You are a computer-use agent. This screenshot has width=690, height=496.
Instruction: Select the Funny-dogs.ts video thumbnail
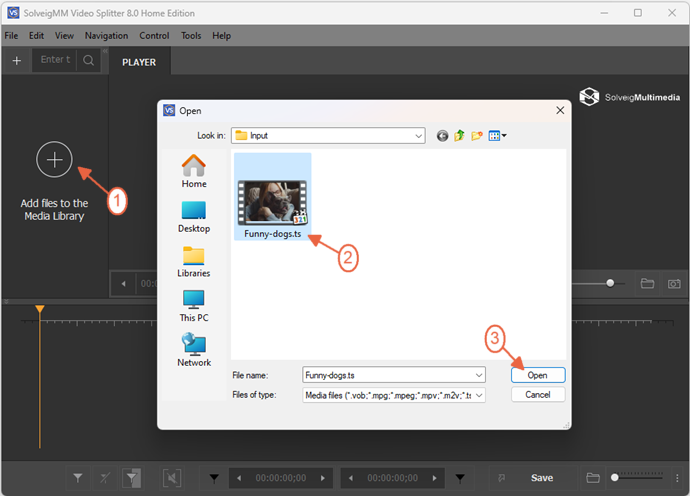tap(272, 197)
